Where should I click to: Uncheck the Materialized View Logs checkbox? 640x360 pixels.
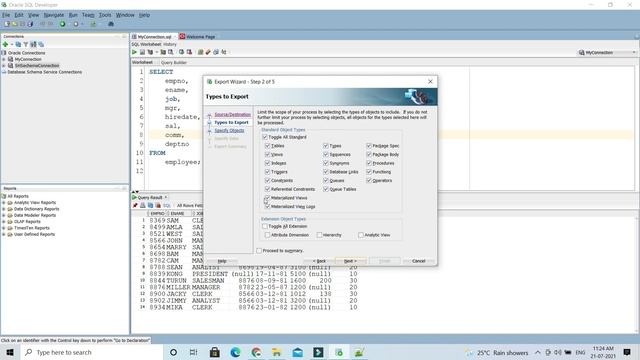267,207
